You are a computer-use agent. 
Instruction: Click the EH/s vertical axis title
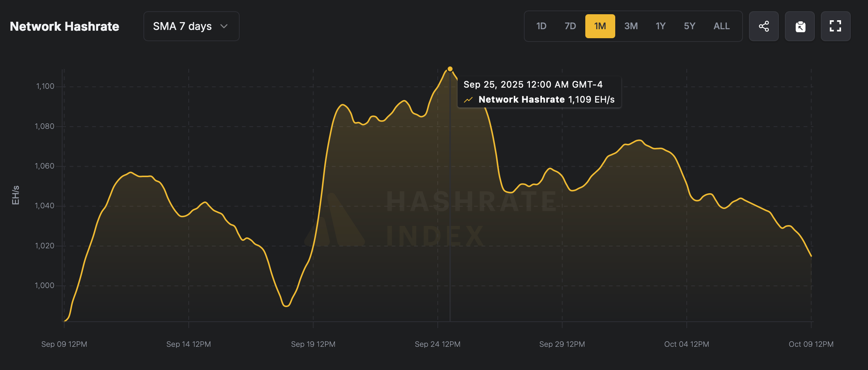tap(15, 195)
